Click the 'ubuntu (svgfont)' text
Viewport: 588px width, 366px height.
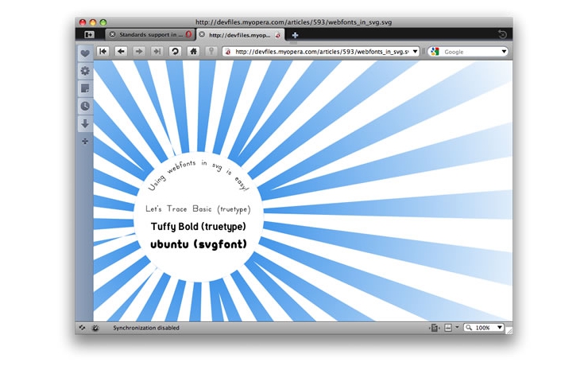[199, 244]
